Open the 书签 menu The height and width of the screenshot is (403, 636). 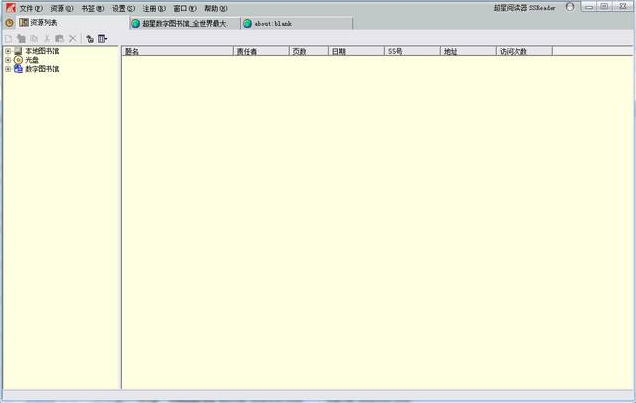click(x=92, y=8)
